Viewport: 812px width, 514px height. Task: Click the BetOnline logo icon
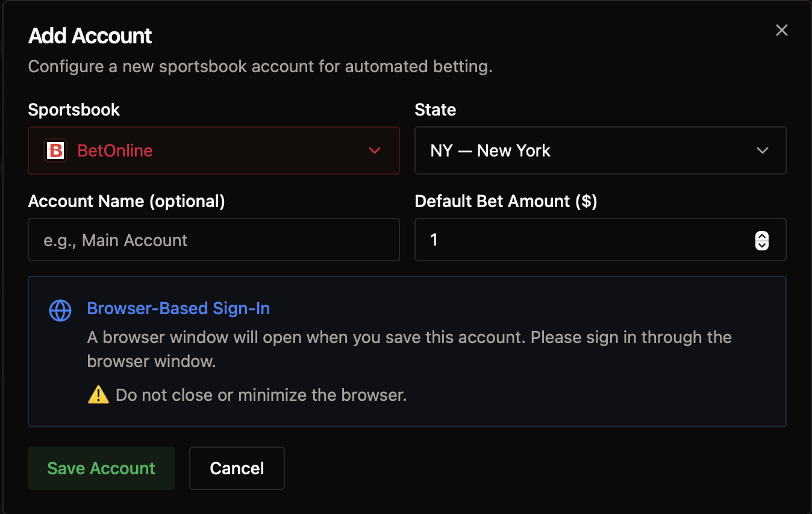tap(55, 150)
